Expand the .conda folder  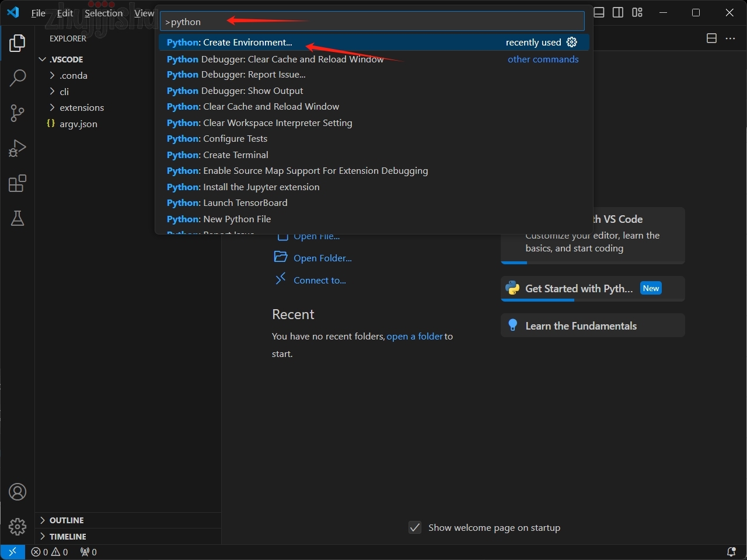point(52,75)
